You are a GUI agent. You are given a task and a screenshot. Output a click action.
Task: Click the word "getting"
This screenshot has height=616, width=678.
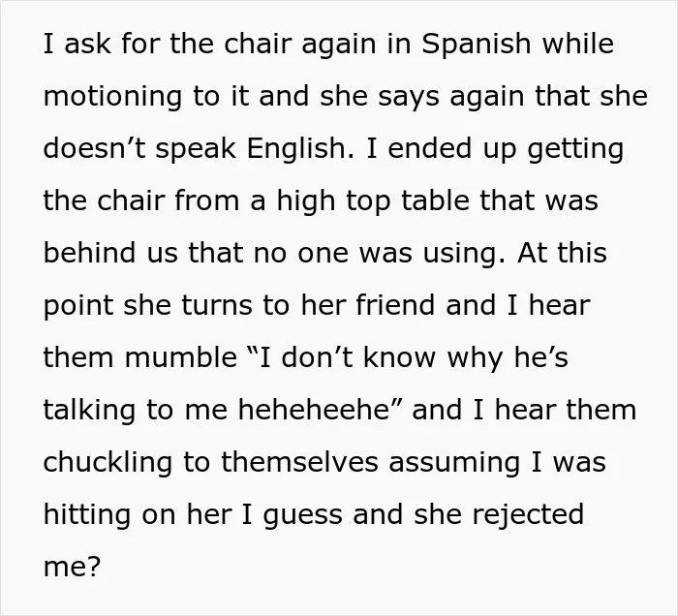pyautogui.click(x=575, y=150)
